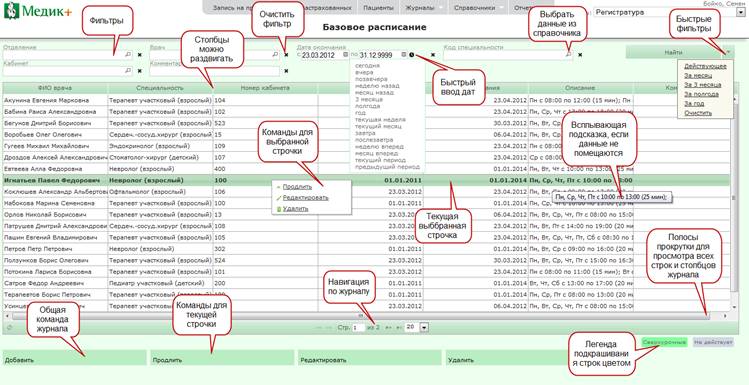The height and width of the screenshot is (385, 749).
Task: Expand the Журналы menu arrow
Action: [x=440, y=8]
